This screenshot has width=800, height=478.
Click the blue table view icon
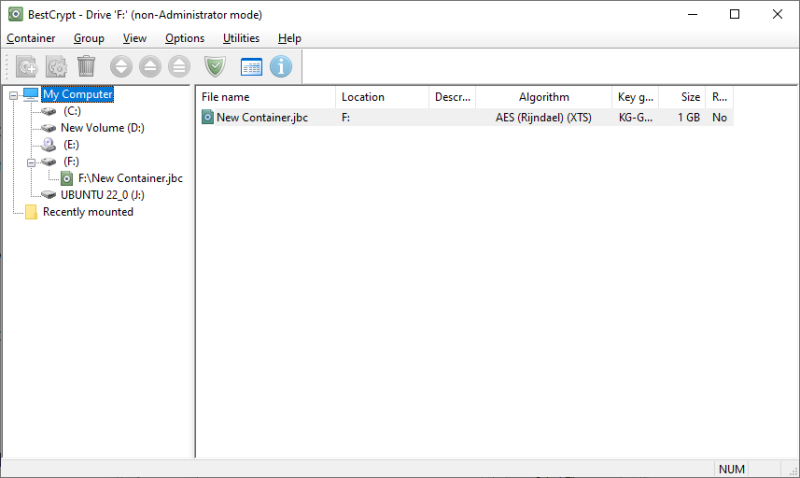[251, 67]
